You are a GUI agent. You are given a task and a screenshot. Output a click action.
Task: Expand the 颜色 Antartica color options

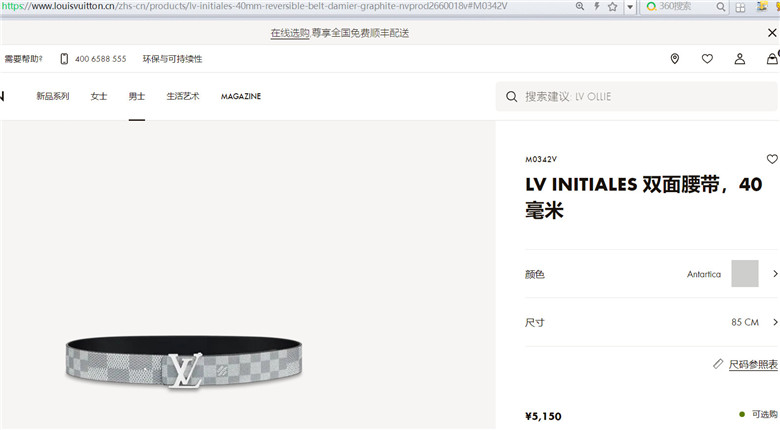click(x=652, y=274)
